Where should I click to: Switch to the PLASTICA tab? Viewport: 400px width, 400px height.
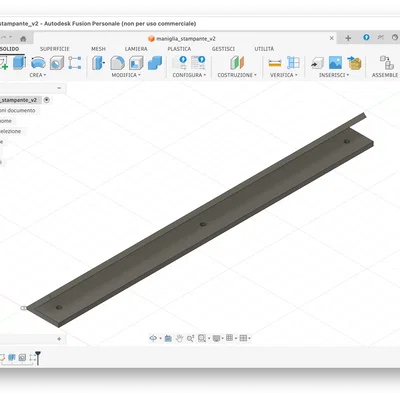click(x=179, y=49)
